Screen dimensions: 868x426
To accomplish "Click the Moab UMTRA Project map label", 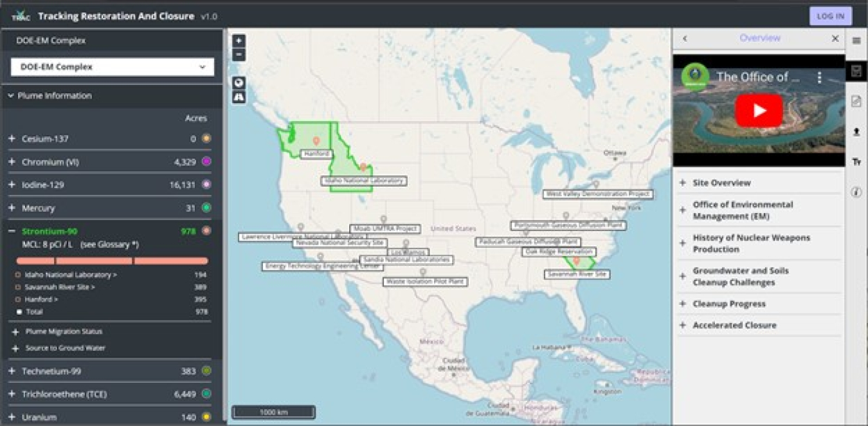I will point(385,228).
